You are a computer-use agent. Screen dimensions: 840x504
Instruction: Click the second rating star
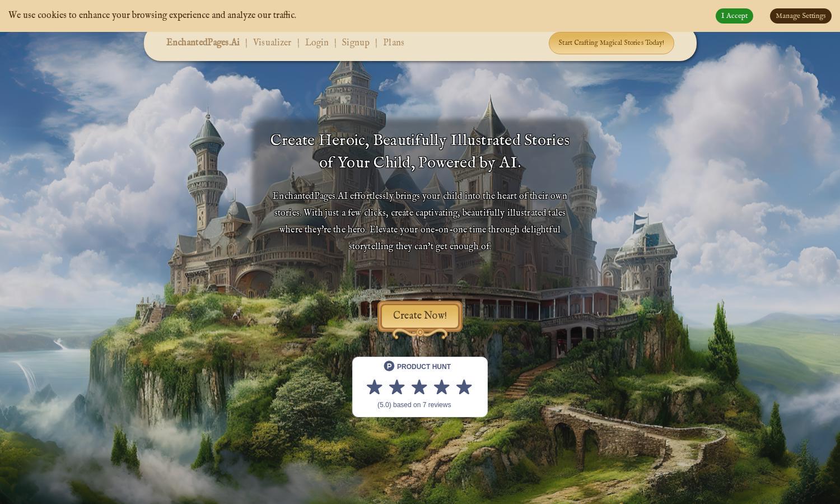point(397,387)
